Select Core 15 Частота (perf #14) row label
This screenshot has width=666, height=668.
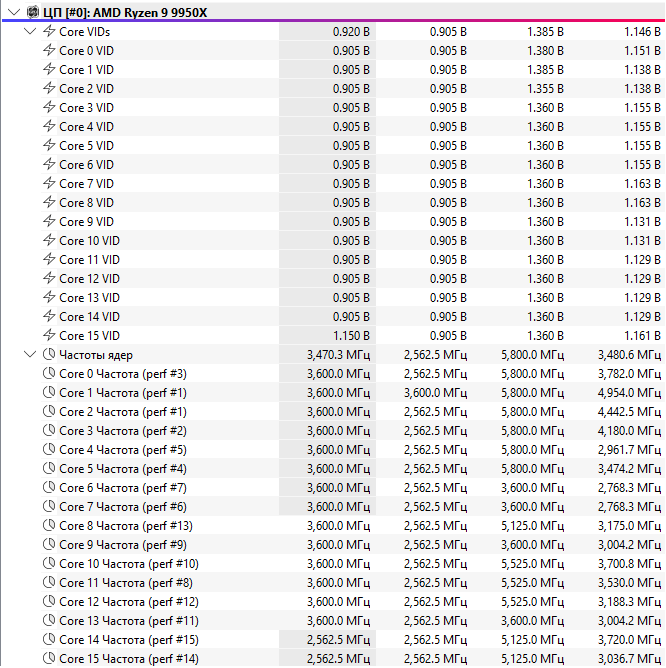[129, 659]
